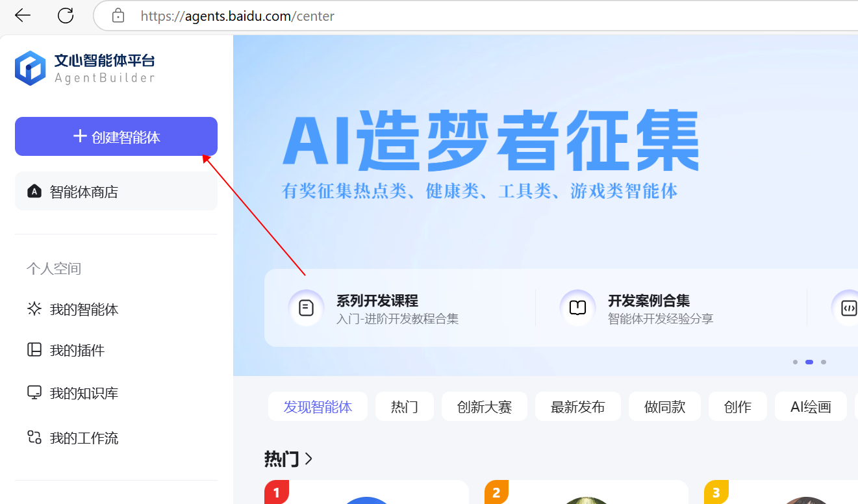Click the plus icon on 创建智能体
Viewport: 858px width, 504px height.
tap(80, 136)
